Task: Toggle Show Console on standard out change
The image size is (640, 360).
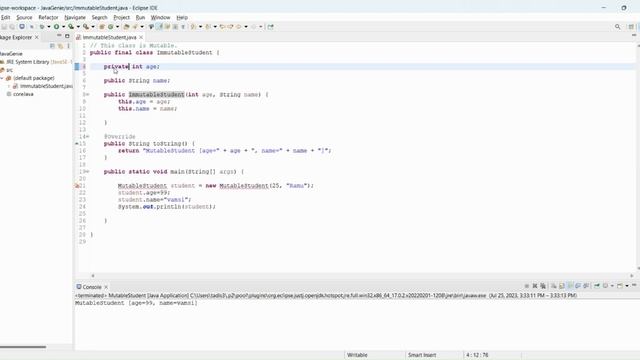Action: (x=578, y=286)
